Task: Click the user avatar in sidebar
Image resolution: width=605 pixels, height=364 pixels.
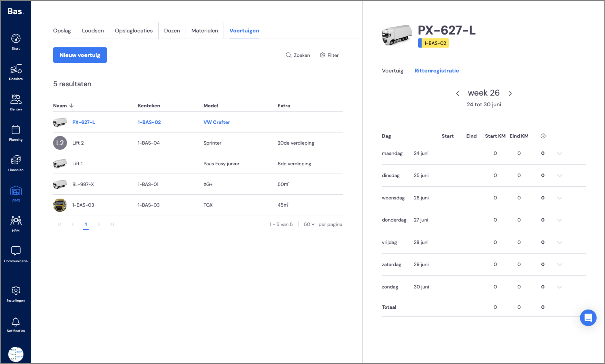Action: [x=16, y=354]
